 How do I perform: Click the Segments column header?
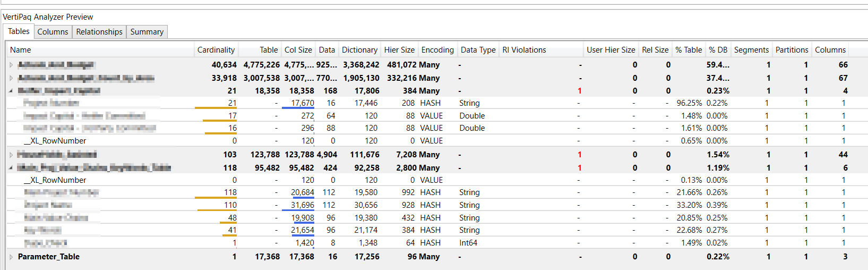point(751,50)
